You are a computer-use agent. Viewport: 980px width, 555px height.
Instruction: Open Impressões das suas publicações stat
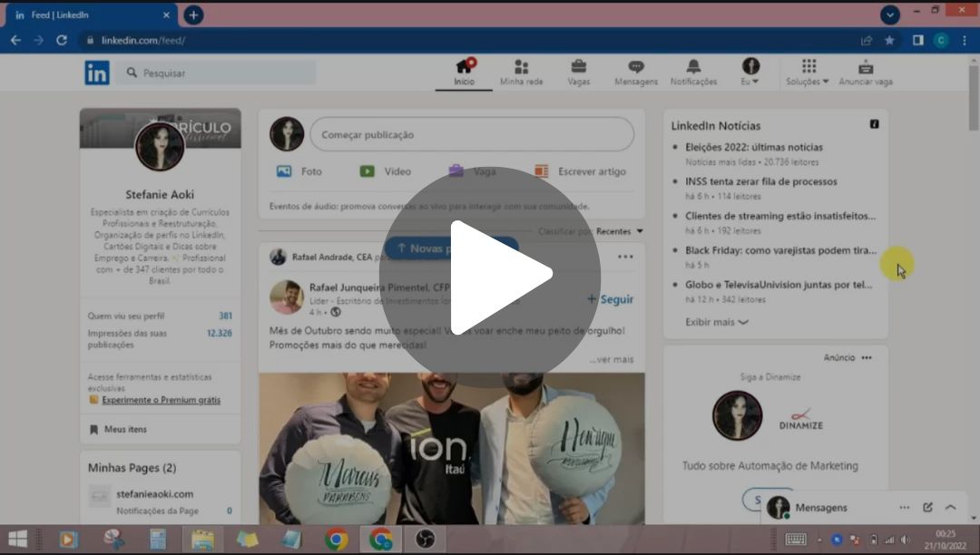pos(160,338)
